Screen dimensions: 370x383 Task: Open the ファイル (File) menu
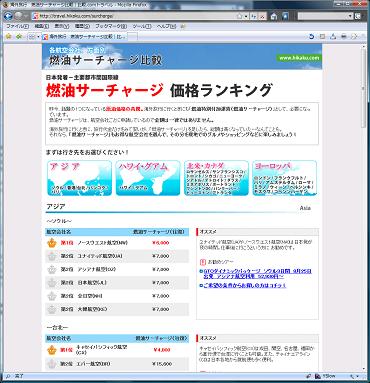tap(17, 26)
